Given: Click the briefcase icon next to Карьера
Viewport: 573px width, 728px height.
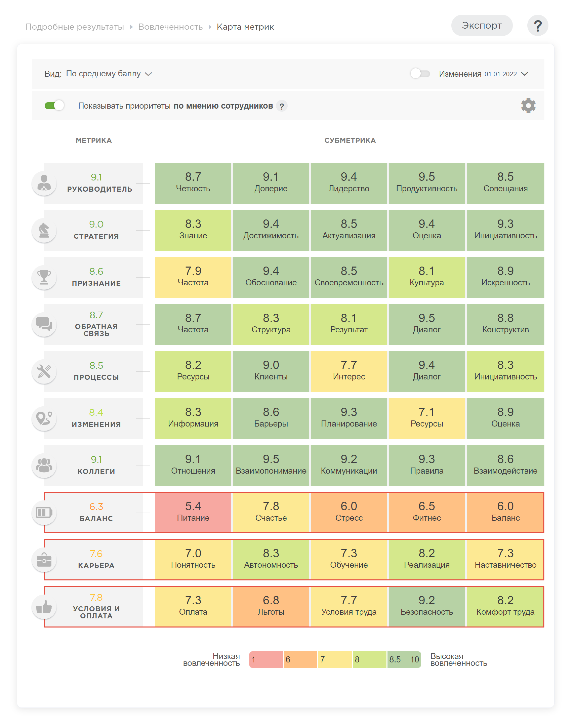Looking at the screenshot, I should tap(45, 560).
